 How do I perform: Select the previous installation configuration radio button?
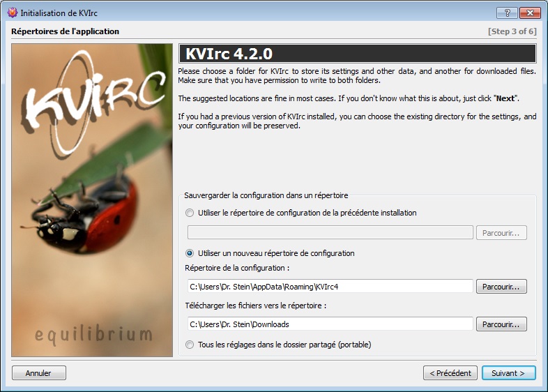coord(190,213)
